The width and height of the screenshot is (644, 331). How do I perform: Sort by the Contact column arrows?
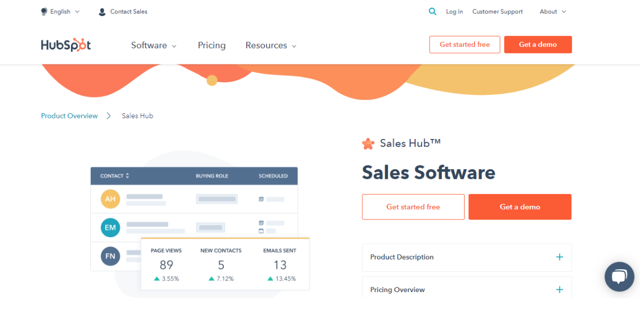128,176
